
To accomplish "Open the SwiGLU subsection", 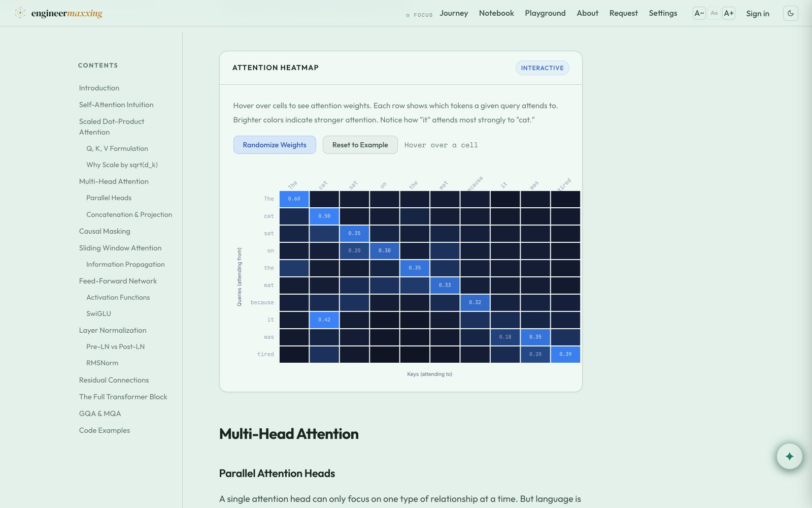I will tap(98, 313).
